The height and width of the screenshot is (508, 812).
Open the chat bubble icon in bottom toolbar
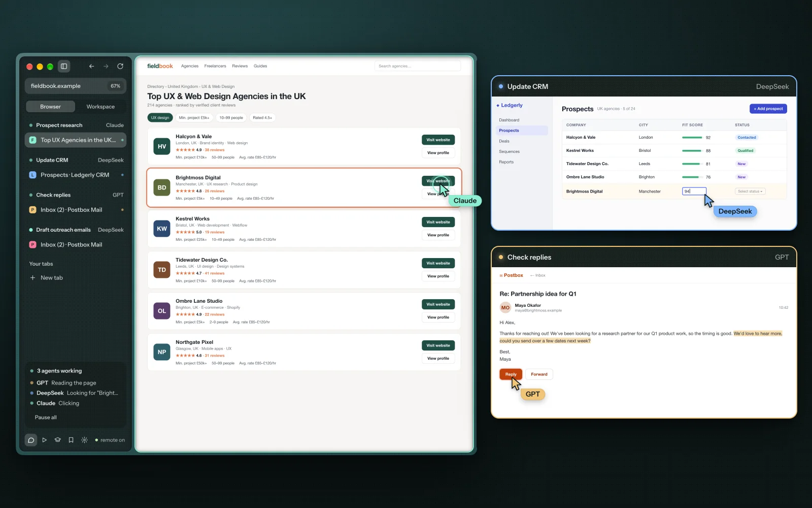tap(31, 440)
